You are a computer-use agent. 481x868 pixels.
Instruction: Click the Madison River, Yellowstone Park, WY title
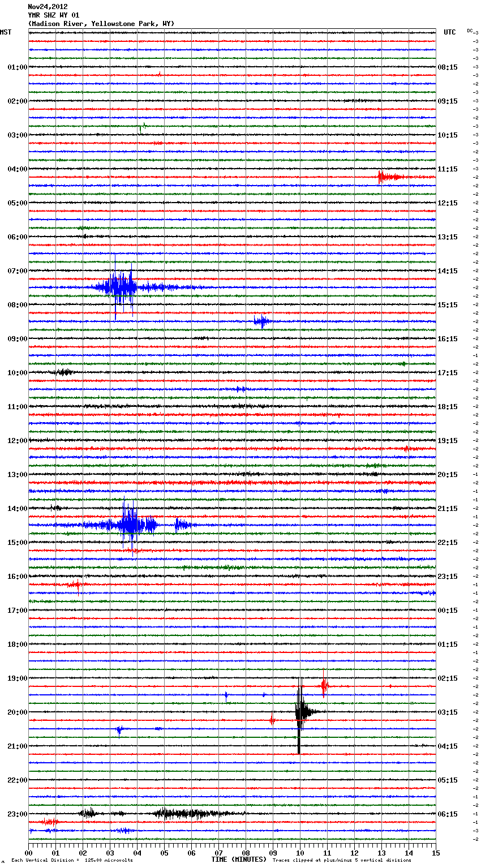click(101, 24)
